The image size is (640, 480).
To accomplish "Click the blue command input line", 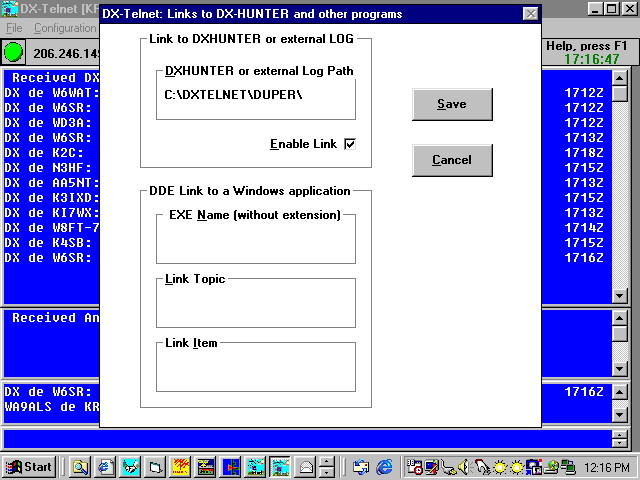I will (308, 440).
